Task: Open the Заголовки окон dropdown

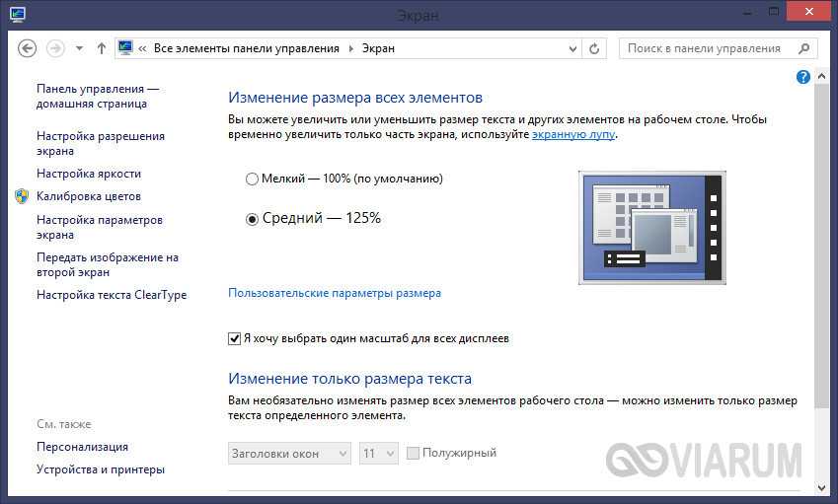Action: click(289, 454)
